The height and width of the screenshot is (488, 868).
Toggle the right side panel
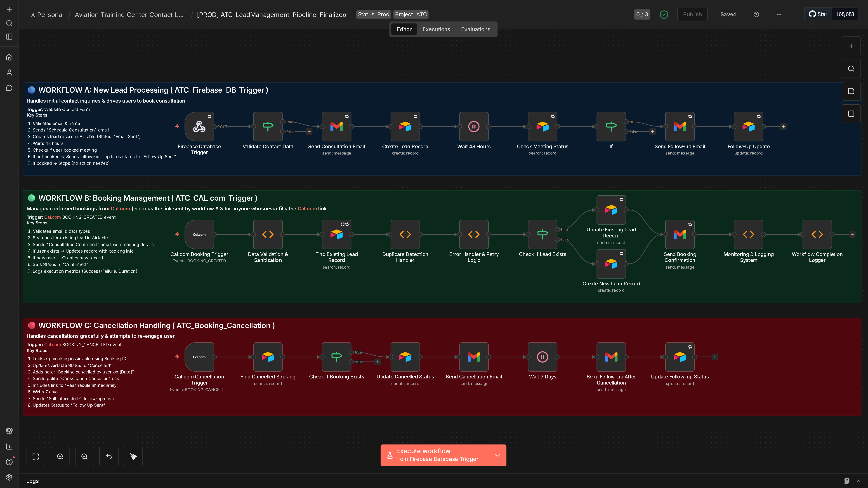pos(851,114)
